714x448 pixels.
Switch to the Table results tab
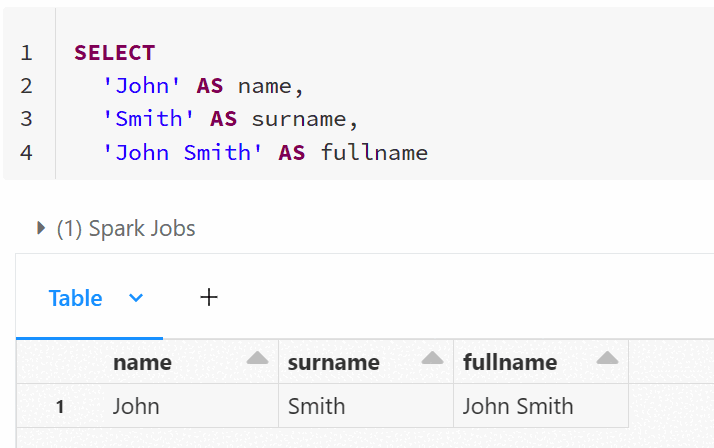click(x=75, y=298)
